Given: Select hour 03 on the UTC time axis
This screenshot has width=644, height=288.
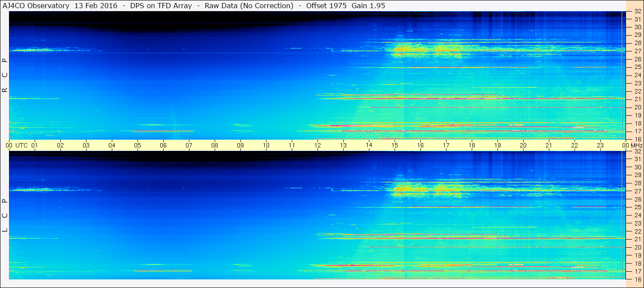Looking at the screenshot, I should [86, 145].
